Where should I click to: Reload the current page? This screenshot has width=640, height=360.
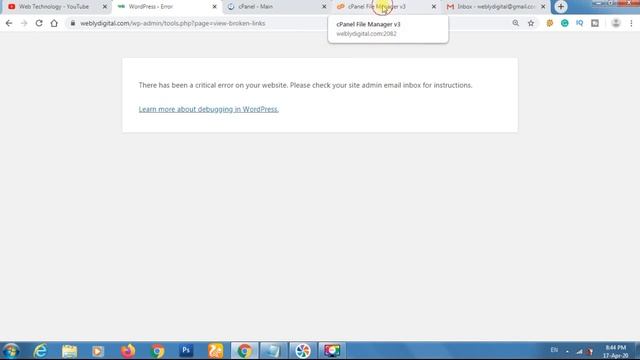click(39, 23)
